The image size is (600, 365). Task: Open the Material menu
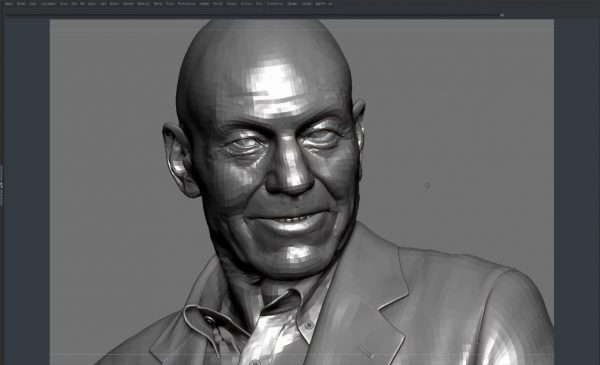143,4
